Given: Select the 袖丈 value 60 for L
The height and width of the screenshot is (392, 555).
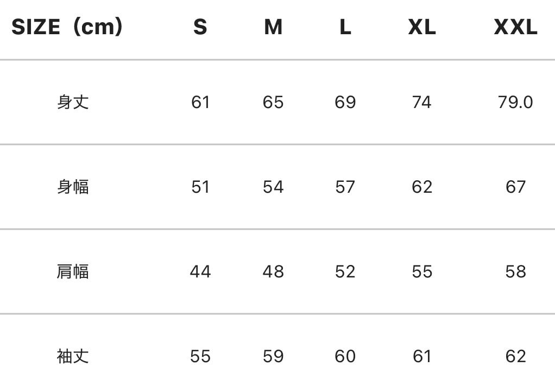Looking at the screenshot, I should pos(345,356).
